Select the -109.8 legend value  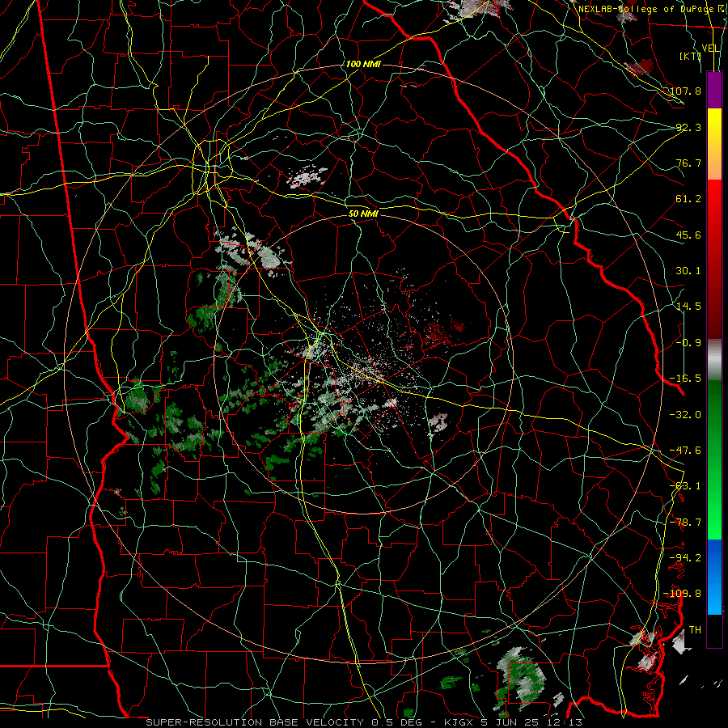pos(683,594)
